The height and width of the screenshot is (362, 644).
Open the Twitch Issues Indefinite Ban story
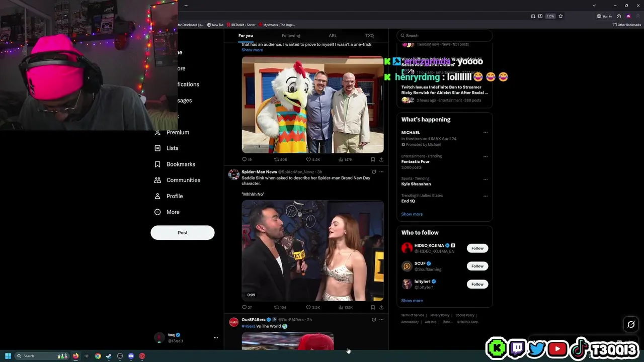(445, 90)
